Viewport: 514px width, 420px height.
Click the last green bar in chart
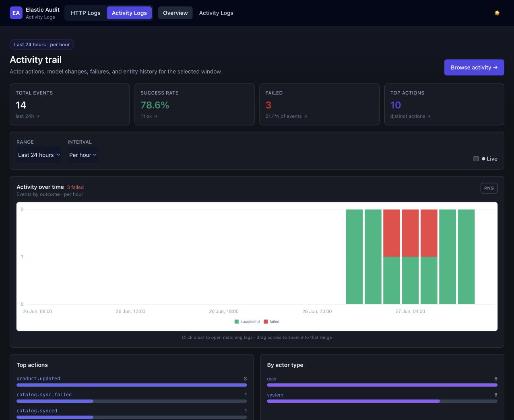click(466, 257)
